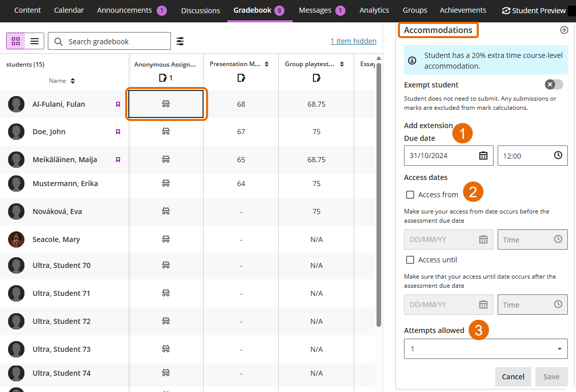This screenshot has height=392, width=576.
Task: Click Presentation column assignment icon
Action: [241, 78]
